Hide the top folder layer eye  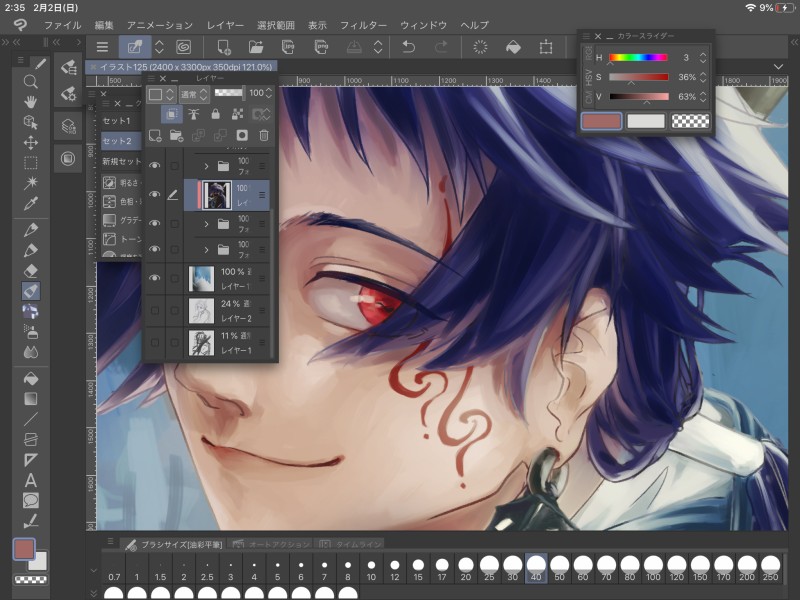point(154,165)
